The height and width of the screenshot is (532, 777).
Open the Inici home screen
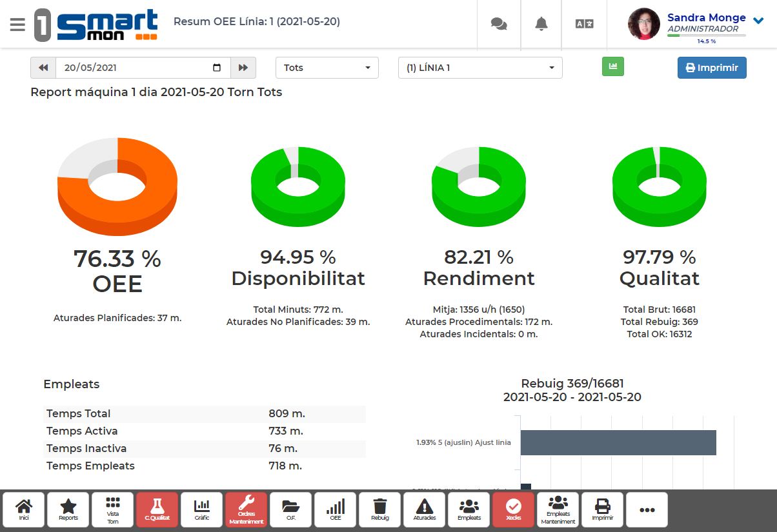24,509
